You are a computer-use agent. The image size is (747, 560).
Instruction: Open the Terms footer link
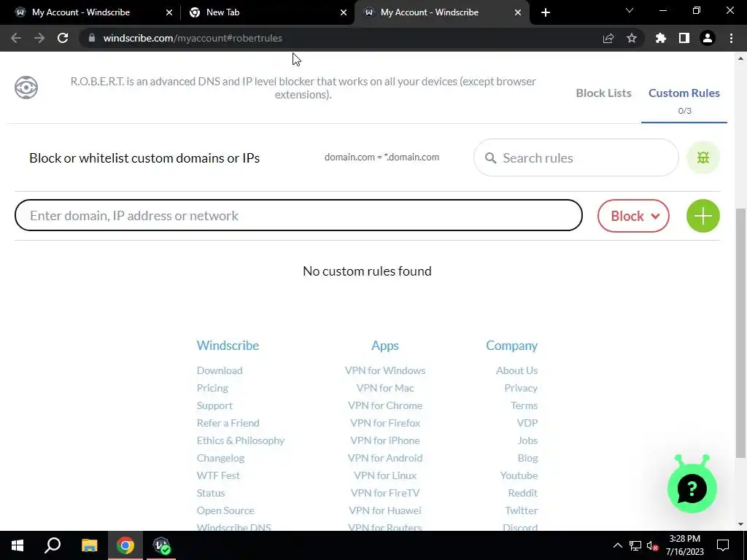pyautogui.click(x=524, y=405)
